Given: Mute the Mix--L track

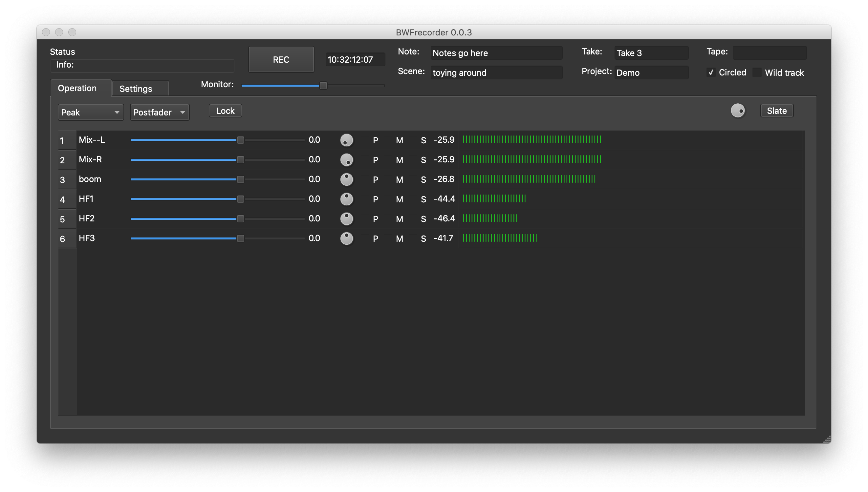Looking at the screenshot, I should point(399,140).
